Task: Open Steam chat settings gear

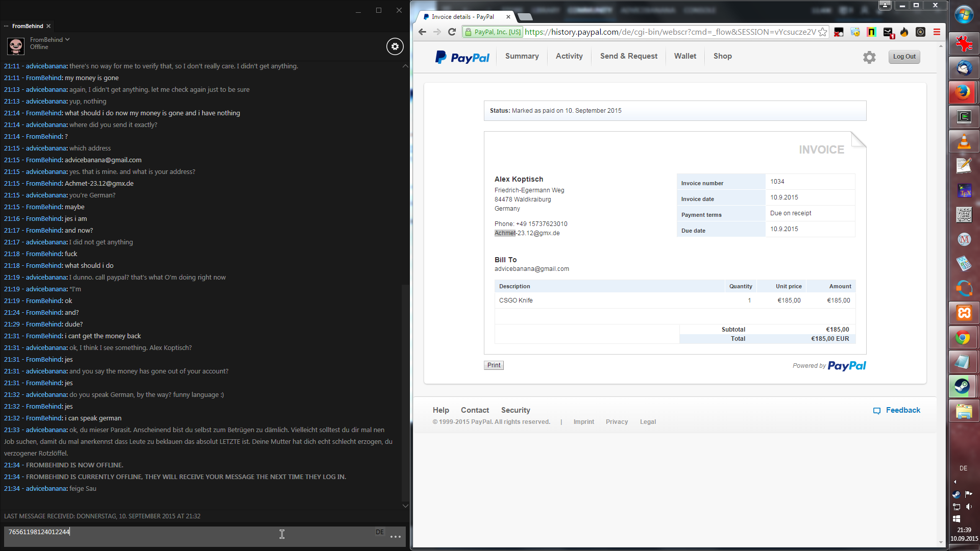Action: click(x=395, y=46)
